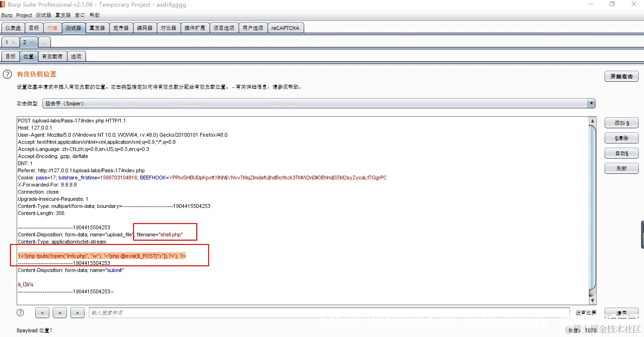This screenshot has height=337, width=644.
Task: Switch to the 定序器 tab
Action: pos(121,28)
